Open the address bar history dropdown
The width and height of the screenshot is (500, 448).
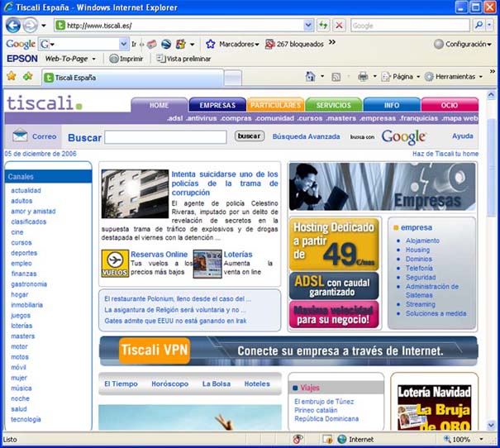click(308, 25)
